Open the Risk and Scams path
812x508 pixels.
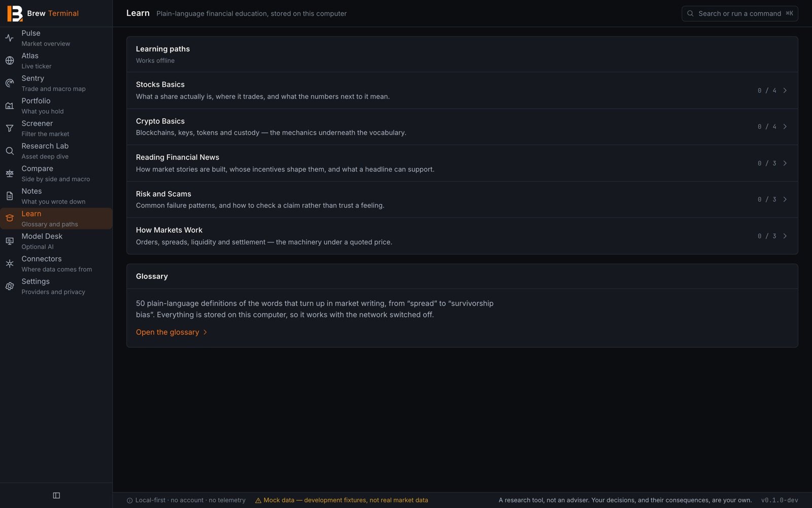[462, 199]
